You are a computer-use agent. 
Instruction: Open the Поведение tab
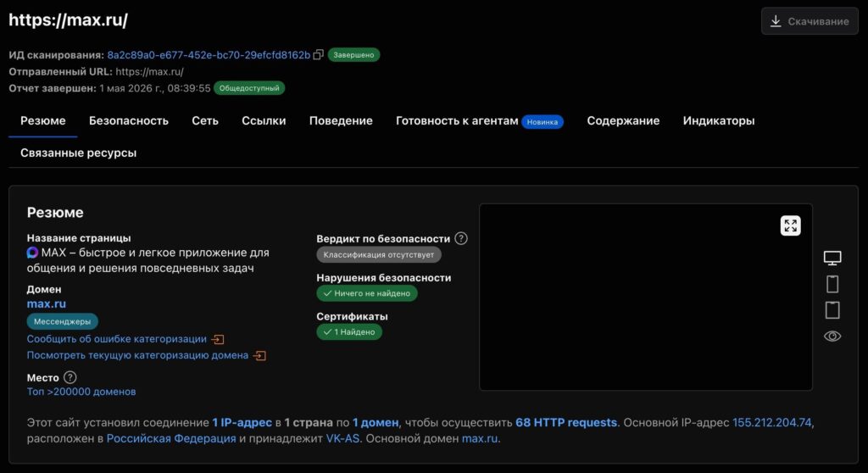(341, 120)
